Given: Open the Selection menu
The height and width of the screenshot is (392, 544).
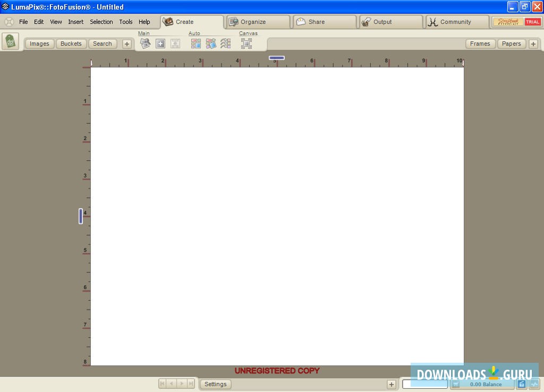Looking at the screenshot, I should [x=101, y=22].
